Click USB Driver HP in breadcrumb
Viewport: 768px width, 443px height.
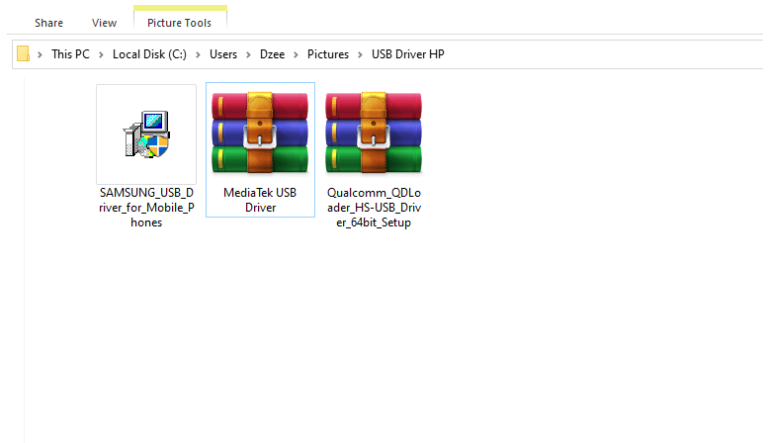coord(408,54)
